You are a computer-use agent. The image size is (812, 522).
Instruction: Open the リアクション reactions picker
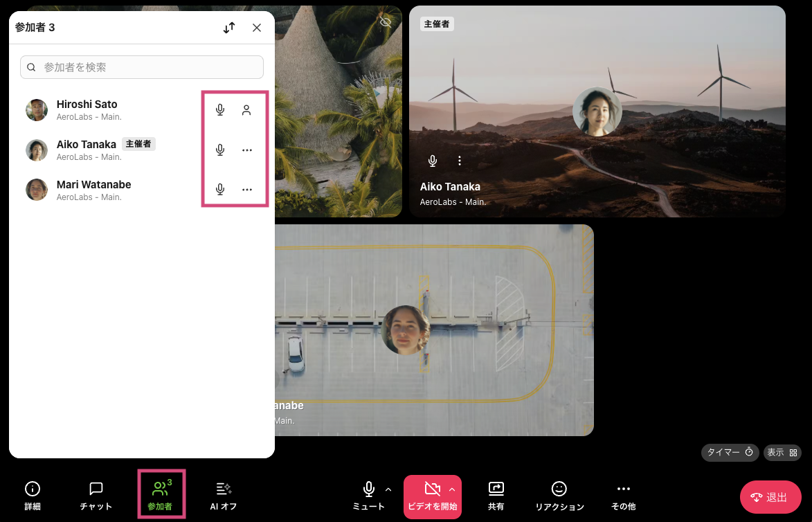[x=559, y=496]
